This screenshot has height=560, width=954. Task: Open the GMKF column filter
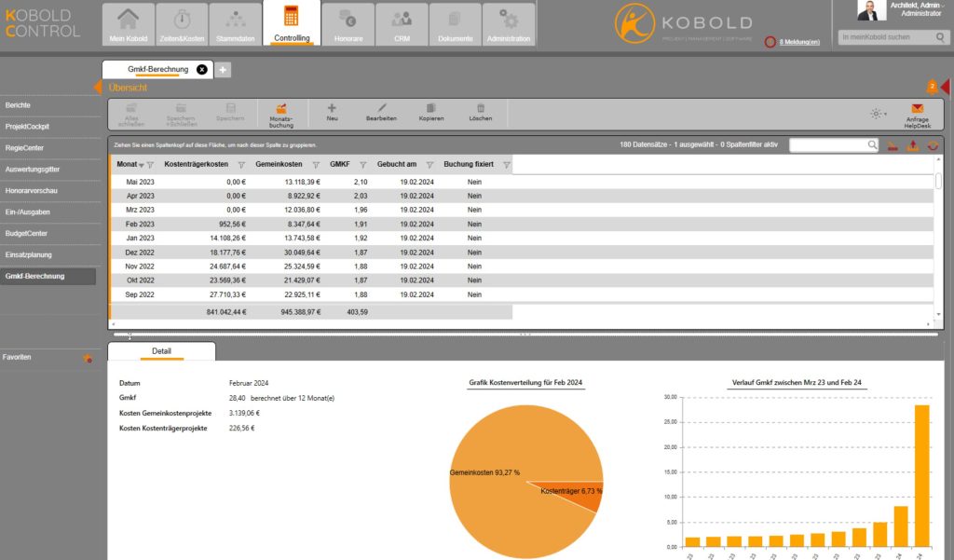(363, 165)
